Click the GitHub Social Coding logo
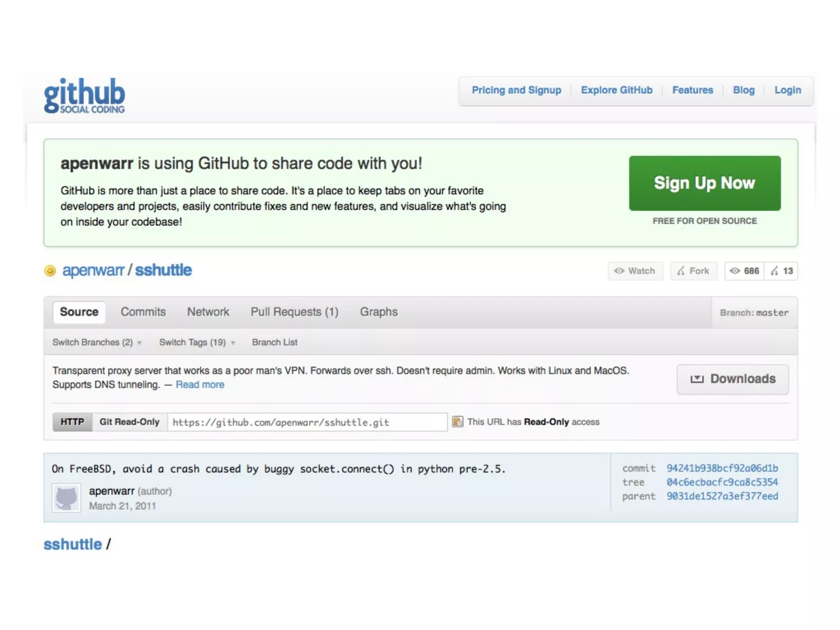840x630 pixels. 84,95
